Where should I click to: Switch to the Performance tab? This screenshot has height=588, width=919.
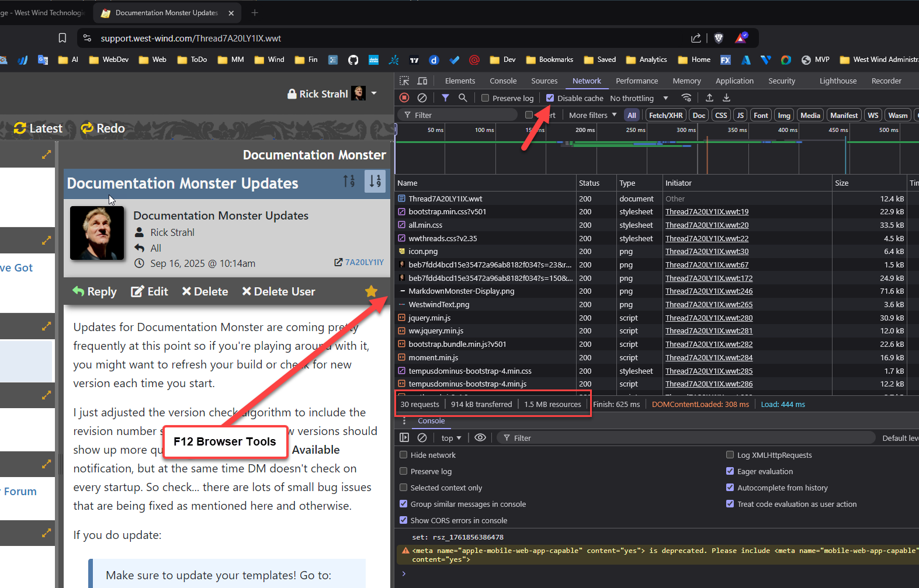click(x=636, y=81)
